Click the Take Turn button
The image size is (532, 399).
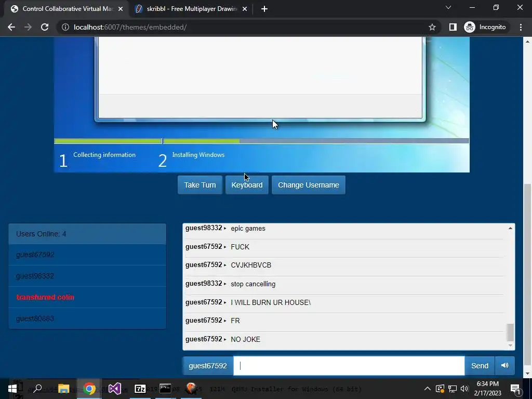coord(200,185)
